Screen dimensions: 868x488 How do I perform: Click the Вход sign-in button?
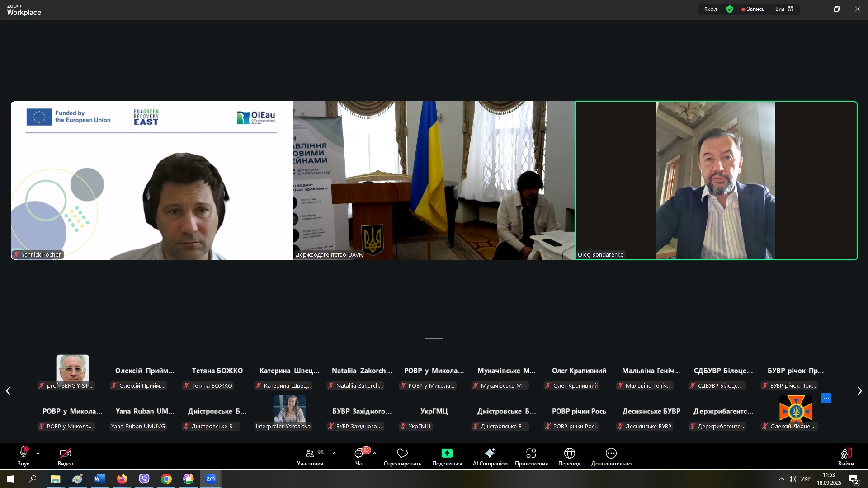(711, 9)
